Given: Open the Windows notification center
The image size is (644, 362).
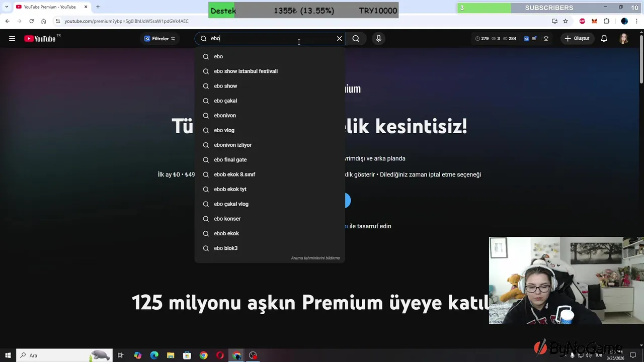Looking at the screenshot, I should pyautogui.click(x=633, y=355).
